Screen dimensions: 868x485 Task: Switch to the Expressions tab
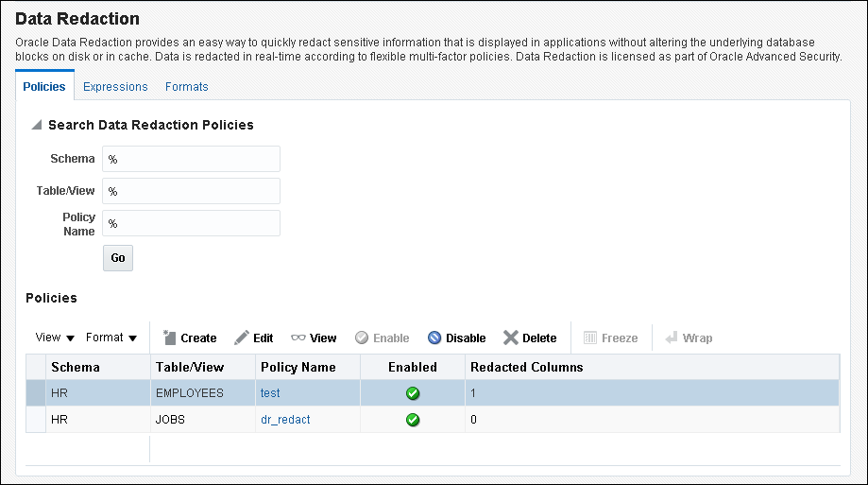pyautogui.click(x=115, y=87)
